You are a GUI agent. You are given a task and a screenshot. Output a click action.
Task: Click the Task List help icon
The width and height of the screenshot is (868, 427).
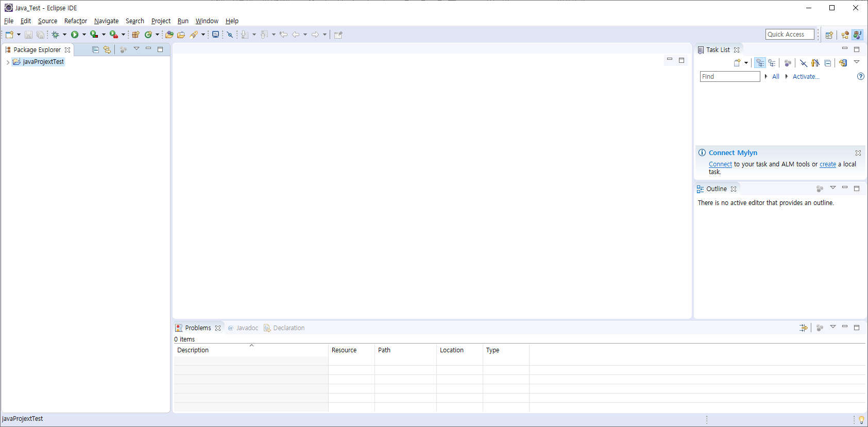point(860,76)
